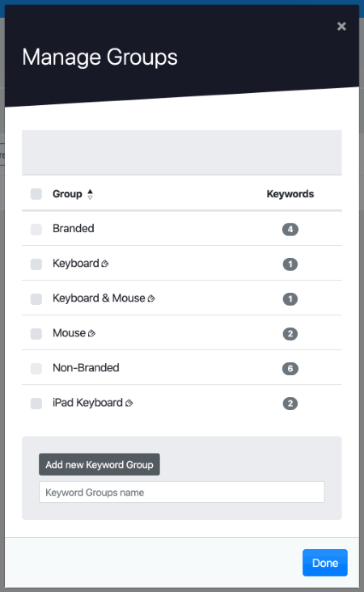Click the Non-Branded keyword count badge
Screen dimensions: 364x592
(x=290, y=369)
